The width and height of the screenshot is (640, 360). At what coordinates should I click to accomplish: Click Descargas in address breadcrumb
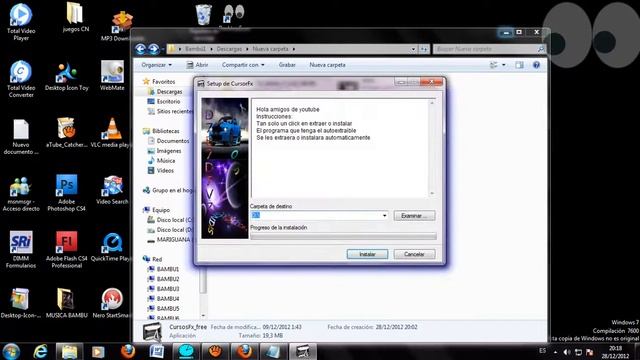coord(229,49)
